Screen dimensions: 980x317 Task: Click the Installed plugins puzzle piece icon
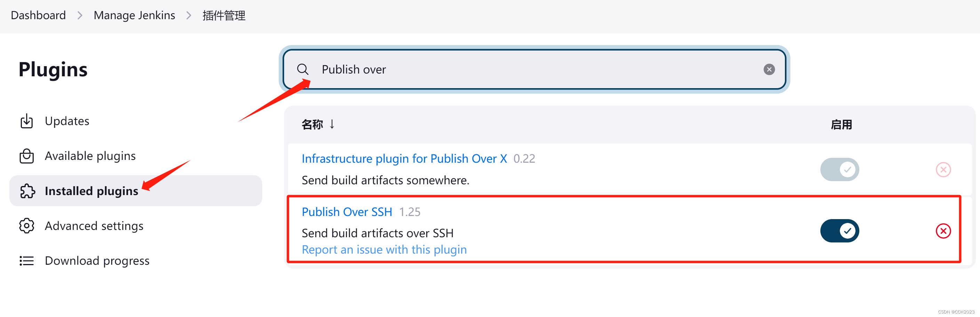(x=27, y=191)
